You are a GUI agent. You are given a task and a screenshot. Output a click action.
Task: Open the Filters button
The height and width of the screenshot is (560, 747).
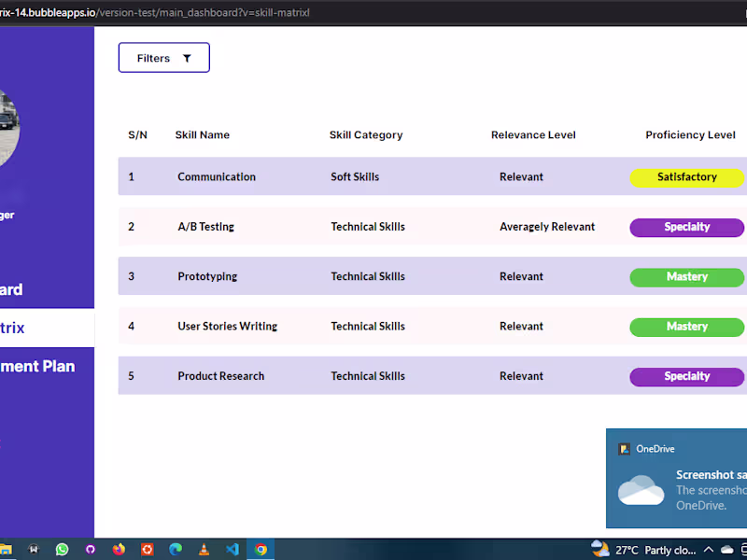tap(164, 58)
